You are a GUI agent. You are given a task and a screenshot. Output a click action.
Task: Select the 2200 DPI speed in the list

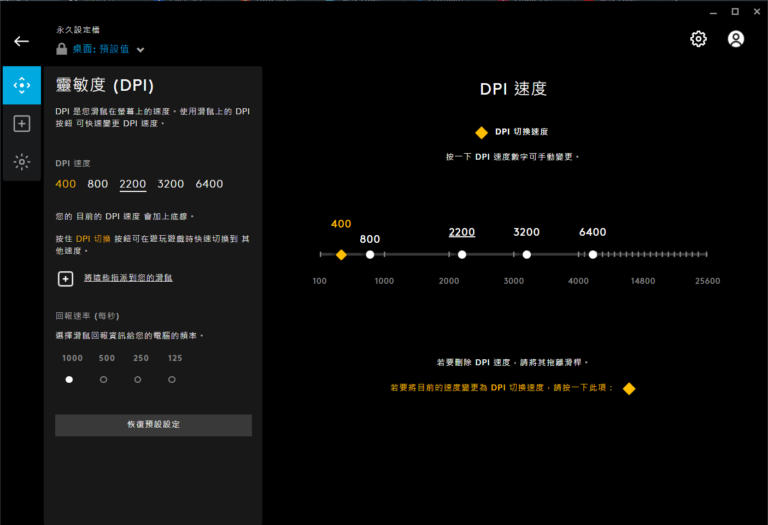coord(133,184)
